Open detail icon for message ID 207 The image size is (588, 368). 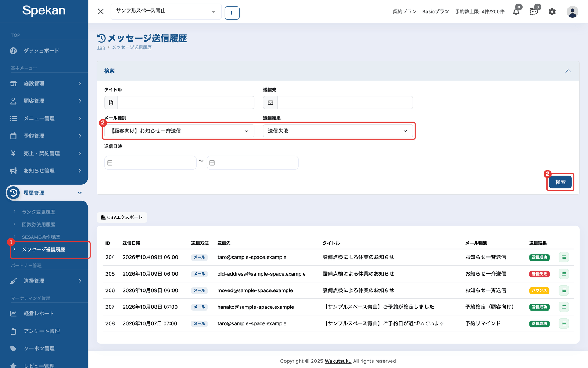click(x=563, y=307)
